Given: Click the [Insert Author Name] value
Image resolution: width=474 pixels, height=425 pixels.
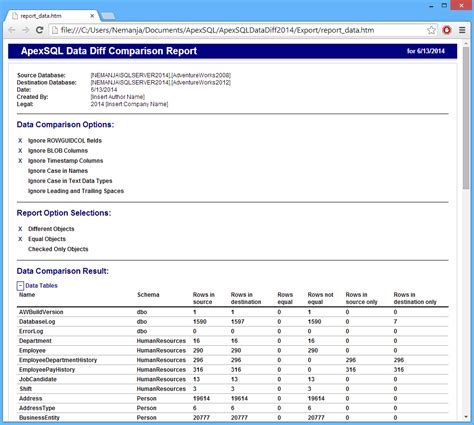Looking at the screenshot, I should point(118,97).
